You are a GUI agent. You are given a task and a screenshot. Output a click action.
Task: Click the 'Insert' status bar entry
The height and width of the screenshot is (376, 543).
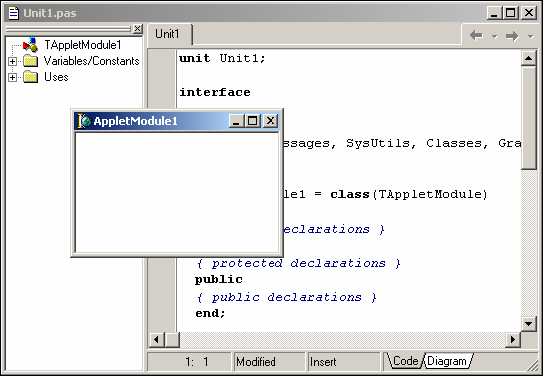[345, 362]
